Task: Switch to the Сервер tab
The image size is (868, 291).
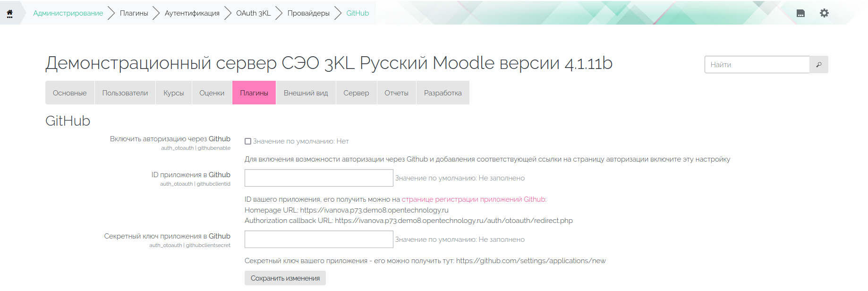Action: (x=357, y=93)
